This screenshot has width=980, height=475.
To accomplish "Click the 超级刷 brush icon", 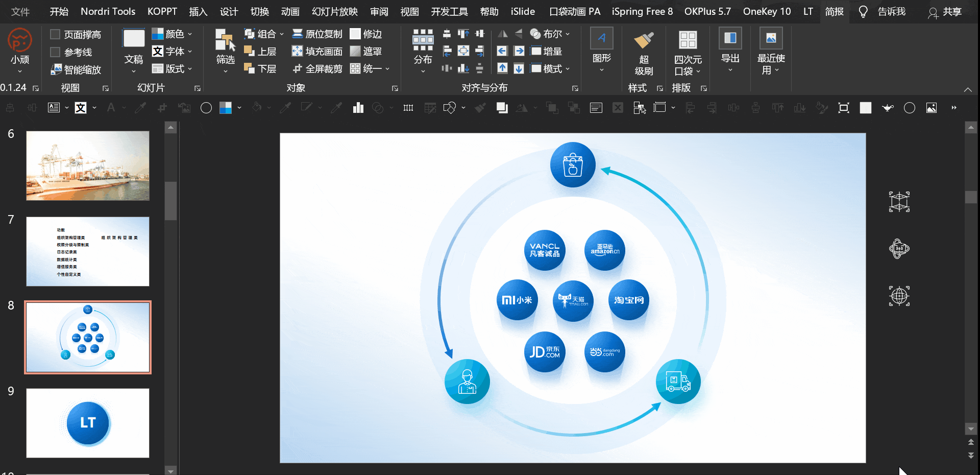I will [x=644, y=40].
